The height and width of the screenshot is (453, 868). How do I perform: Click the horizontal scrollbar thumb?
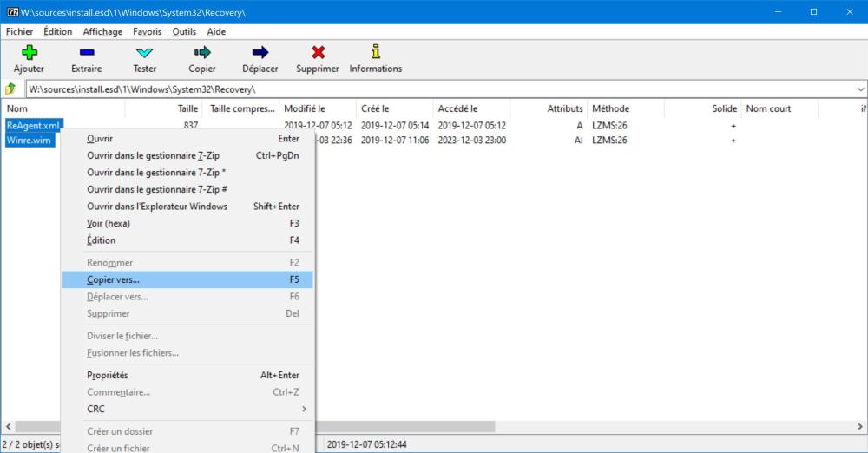(x=254, y=426)
